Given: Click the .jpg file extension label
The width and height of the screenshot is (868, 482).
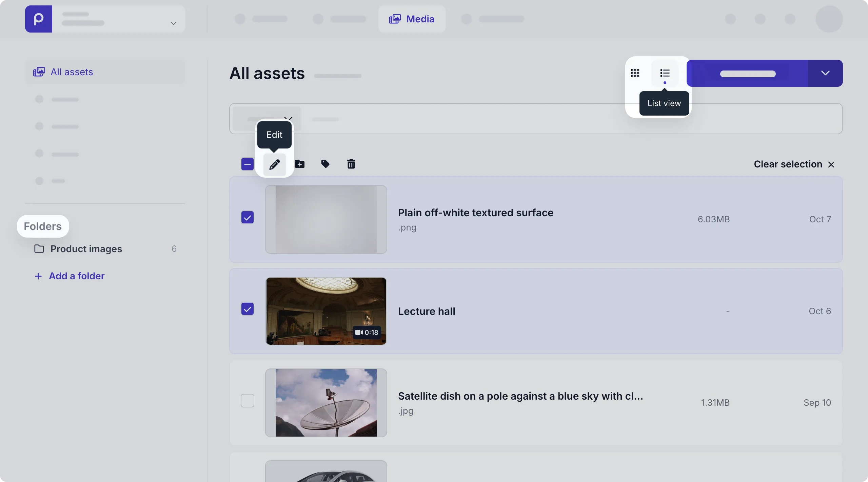Looking at the screenshot, I should click(406, 411).
